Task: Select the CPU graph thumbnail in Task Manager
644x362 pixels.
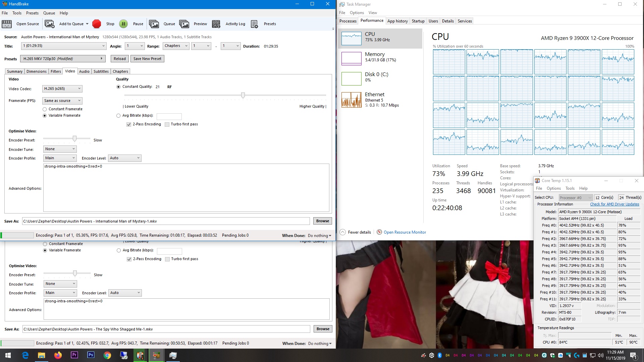Action: 351,39
